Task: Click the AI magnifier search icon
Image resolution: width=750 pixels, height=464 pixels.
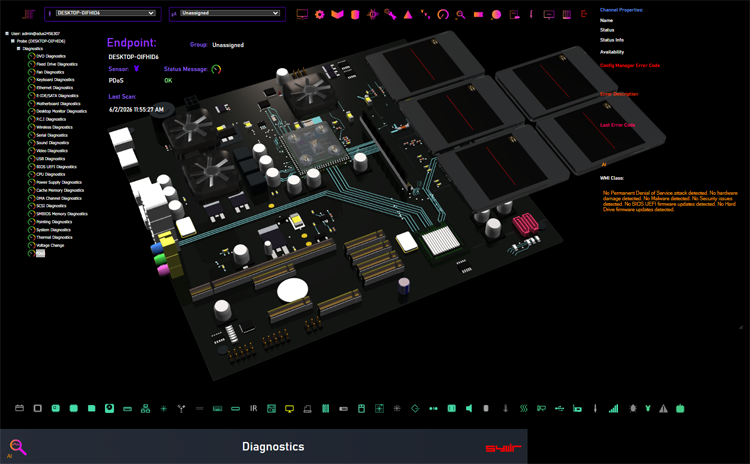Action: [18, 447]
